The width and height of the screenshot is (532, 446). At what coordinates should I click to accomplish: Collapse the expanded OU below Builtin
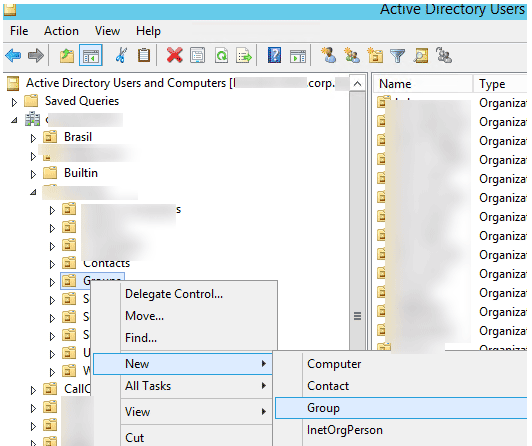[33, 192]
